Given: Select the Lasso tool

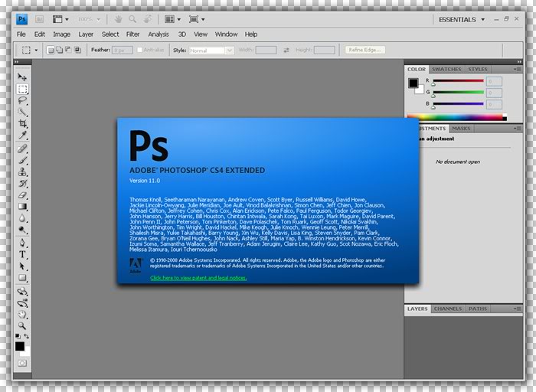Looking at the screenshot, I should (x=22, y=100).
